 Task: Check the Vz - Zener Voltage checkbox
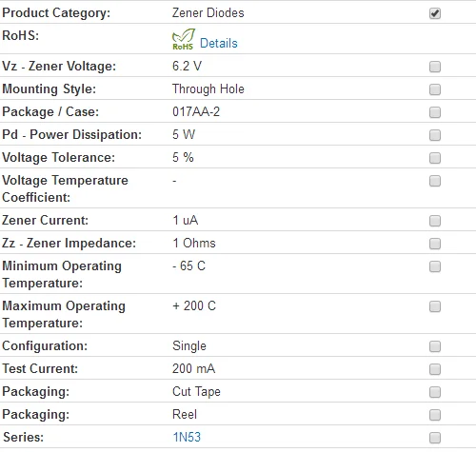point(435,67)
